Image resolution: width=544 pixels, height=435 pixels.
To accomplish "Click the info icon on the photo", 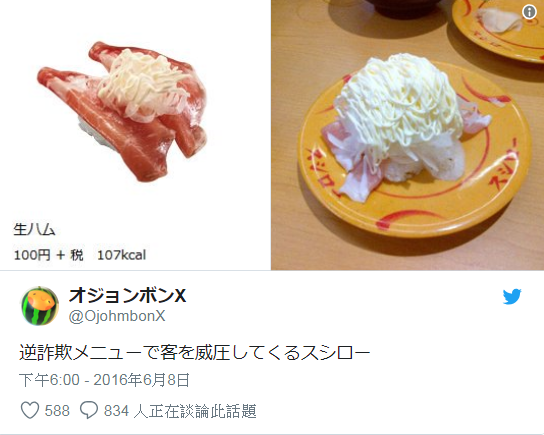I will coord(529,12).
